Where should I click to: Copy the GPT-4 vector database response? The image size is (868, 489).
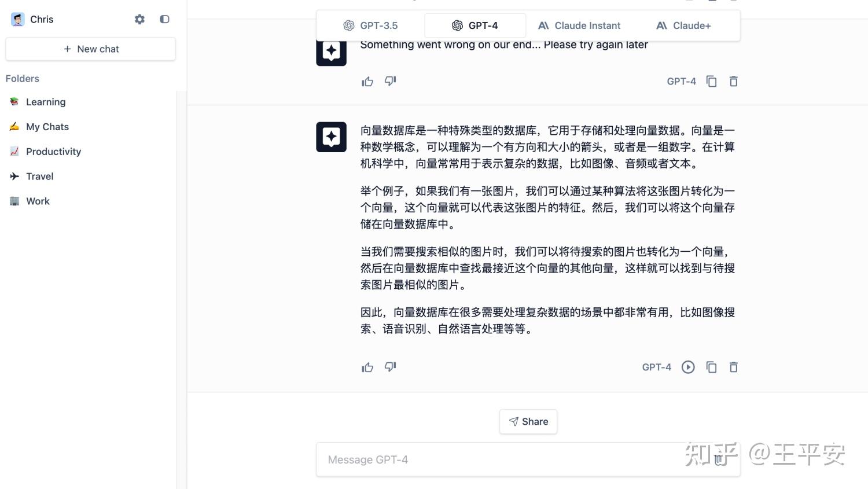click(x=712, y=367)
